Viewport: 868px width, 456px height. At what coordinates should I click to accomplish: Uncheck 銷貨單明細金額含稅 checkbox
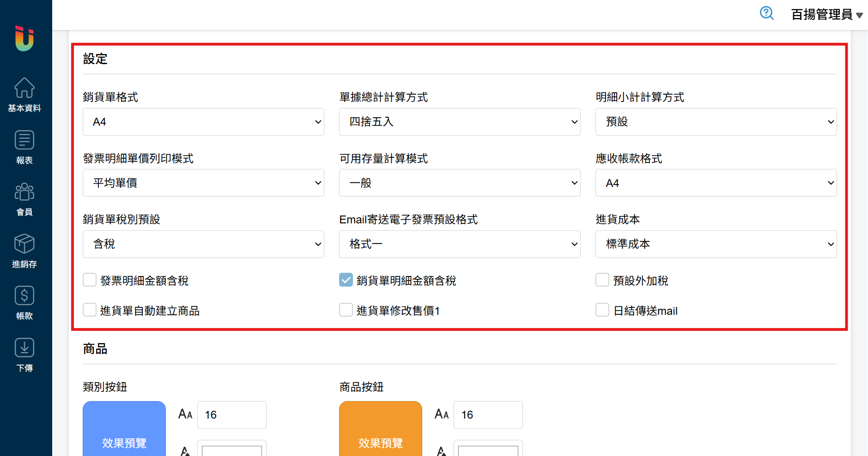pyautogui.click(x=346, y=280)
